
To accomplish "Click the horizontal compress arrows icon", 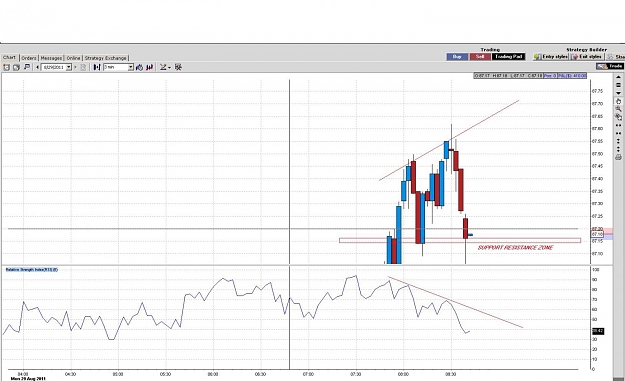I will coord(619,133).
